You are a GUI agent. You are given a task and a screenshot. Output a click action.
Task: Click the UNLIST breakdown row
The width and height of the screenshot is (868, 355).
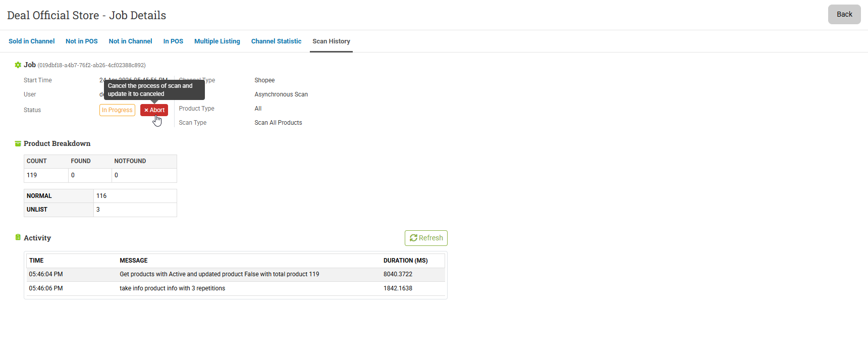point(100,210)
